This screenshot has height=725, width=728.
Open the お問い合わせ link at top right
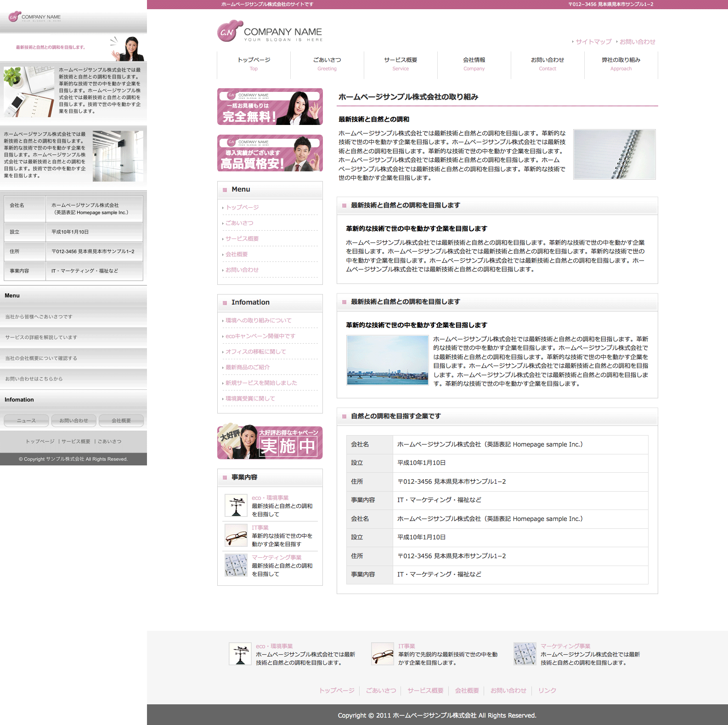637,42
